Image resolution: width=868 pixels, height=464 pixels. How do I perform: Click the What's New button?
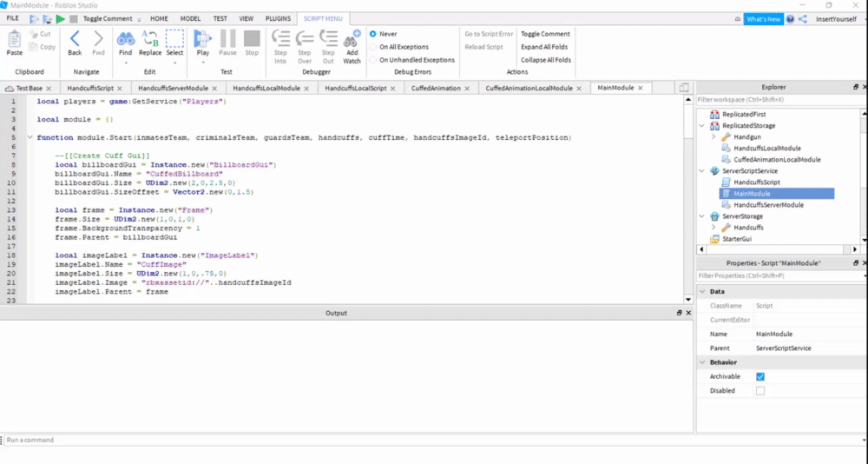[x=763, y=19]
